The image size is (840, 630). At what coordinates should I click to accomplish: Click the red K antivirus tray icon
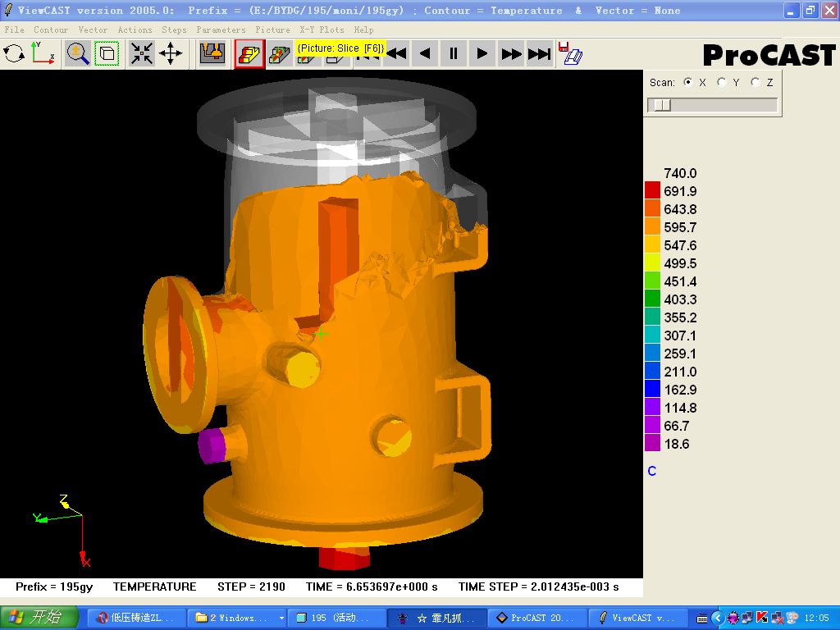(x=762, y=619)
